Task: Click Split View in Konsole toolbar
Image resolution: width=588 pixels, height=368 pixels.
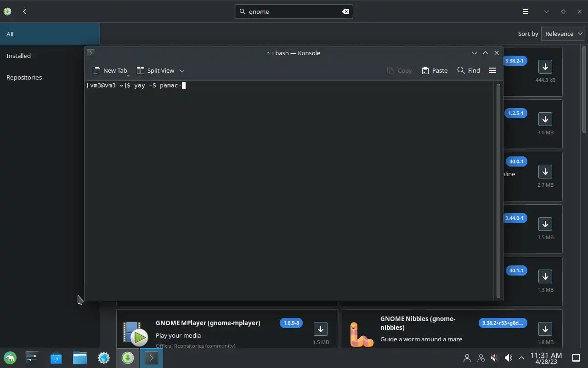Action: [x=156, y=70]
